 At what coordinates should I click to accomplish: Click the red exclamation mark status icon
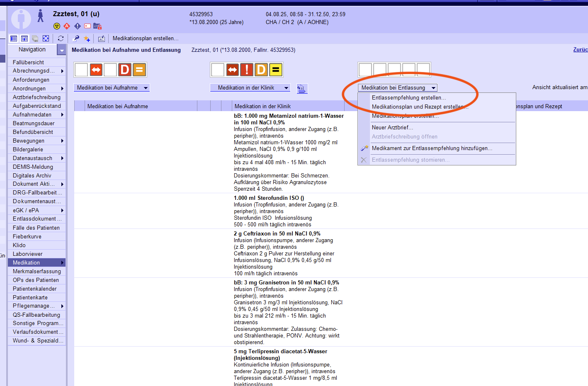(247, 70)
